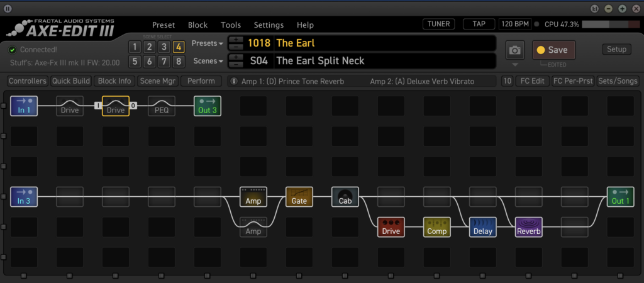Expand the arrow below the camera
The image size is (644, 283).
coord(515,65)
